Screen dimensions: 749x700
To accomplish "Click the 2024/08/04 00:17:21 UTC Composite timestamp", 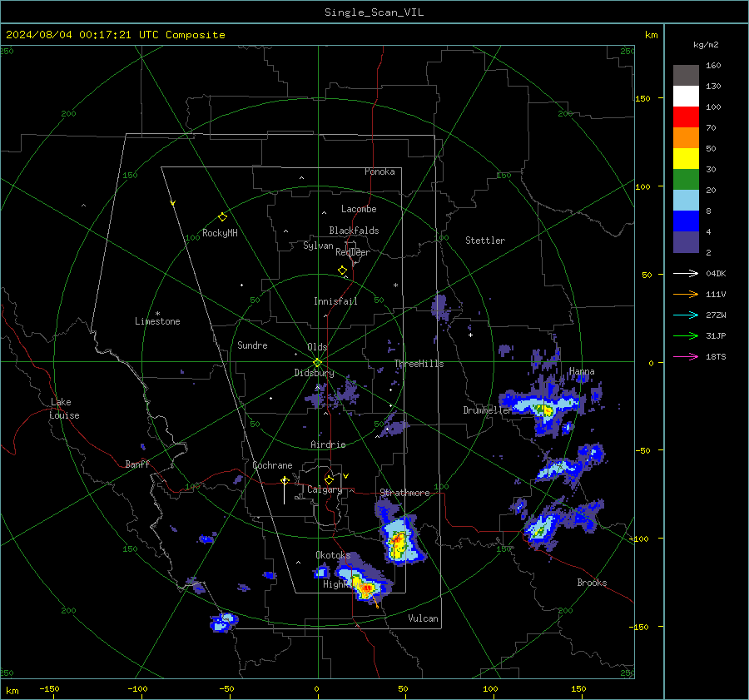I will point(115,35).
